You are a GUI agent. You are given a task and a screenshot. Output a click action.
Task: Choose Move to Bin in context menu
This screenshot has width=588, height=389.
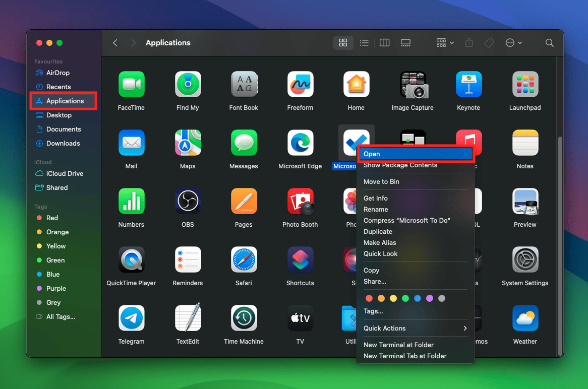[415, 182]
